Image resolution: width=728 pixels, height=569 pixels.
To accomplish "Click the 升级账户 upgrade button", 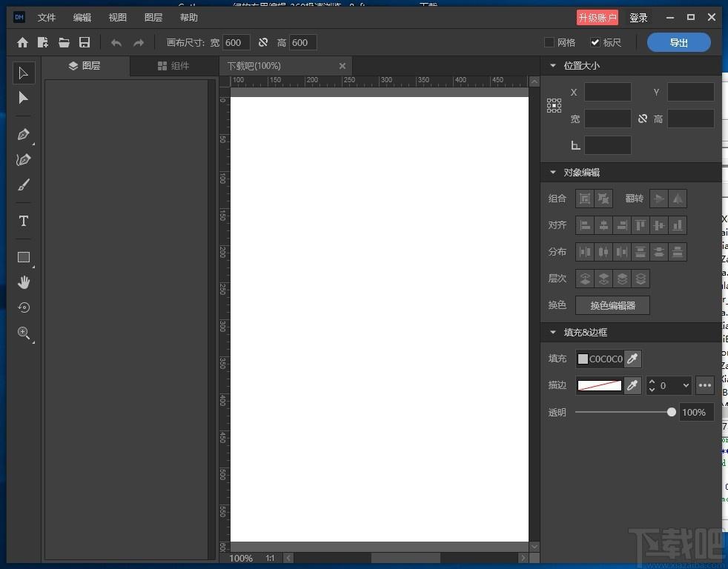I will click(x=597, y=18).
